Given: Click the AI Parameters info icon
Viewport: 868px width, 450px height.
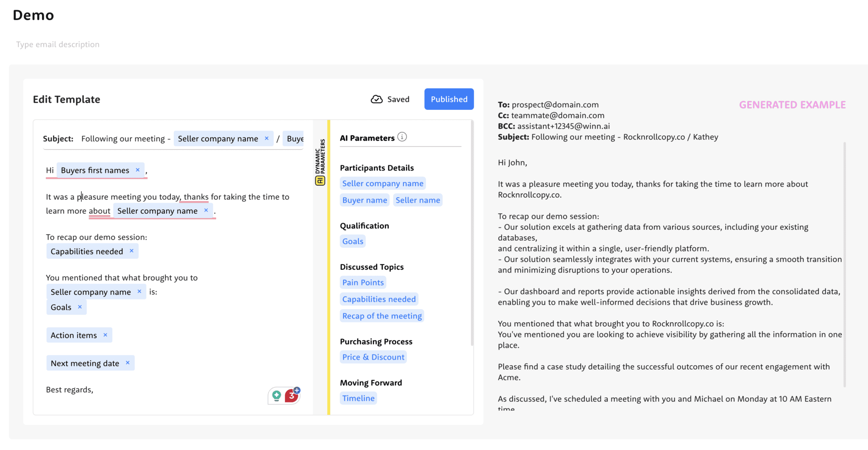Looking at the screenshot, I should point(402,137).
